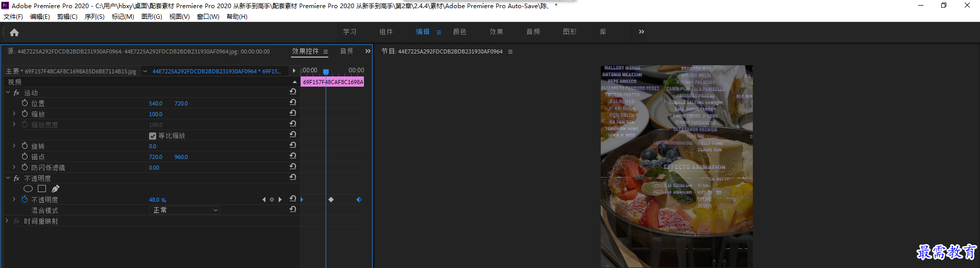Reset the 等比缩放 row parameter
Image resolution: width=980 pixels, height=268 pixels.
(293, 135)
